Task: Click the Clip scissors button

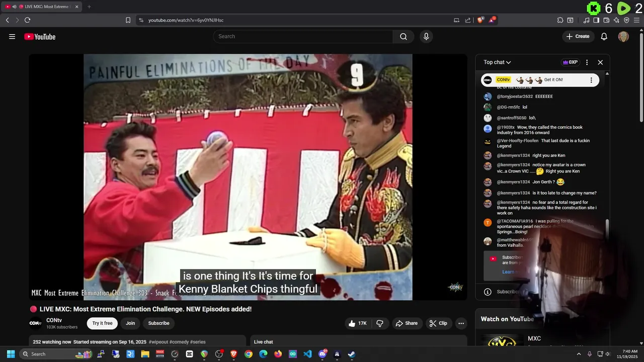Action: click(x=438, y=323)
